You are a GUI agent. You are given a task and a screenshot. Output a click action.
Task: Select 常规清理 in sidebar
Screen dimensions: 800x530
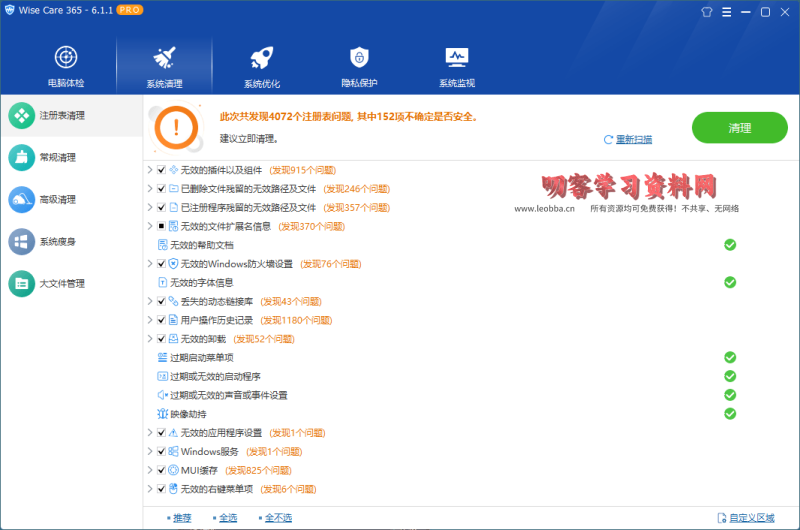point(71,158)
